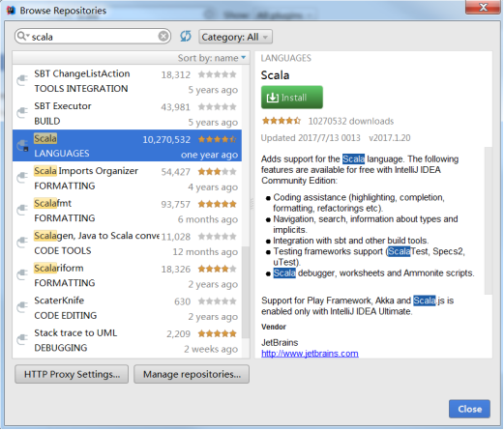Select the ScaterKnife plugin
The image size is (504, 430).
(127, 307)
